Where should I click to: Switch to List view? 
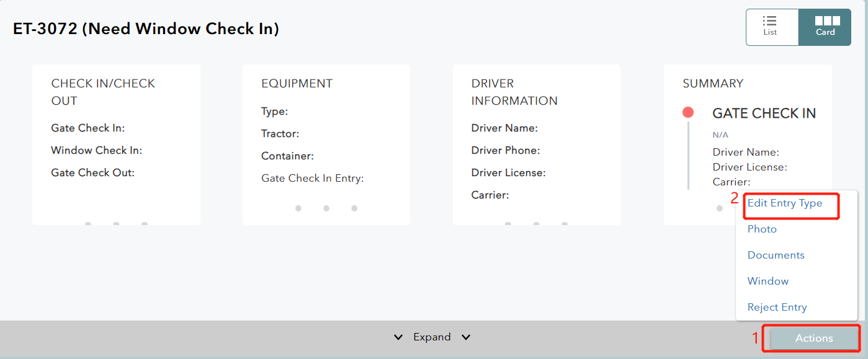point(771,27)
